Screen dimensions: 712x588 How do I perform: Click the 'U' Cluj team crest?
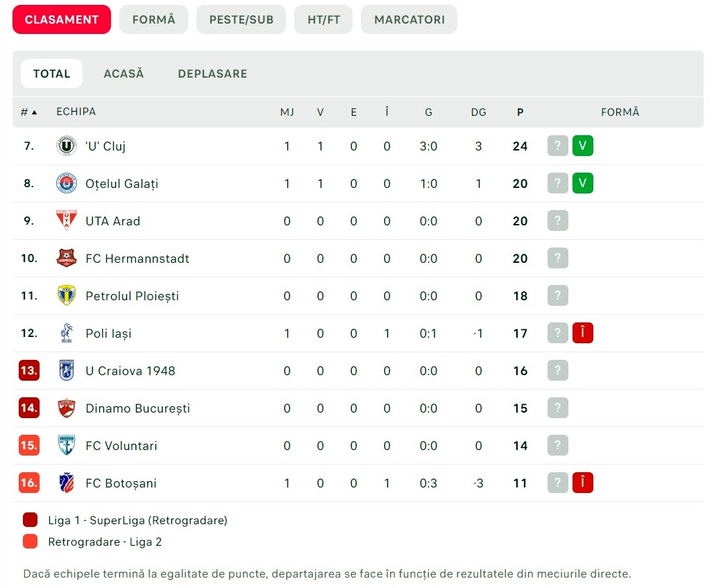coord(67,146)
